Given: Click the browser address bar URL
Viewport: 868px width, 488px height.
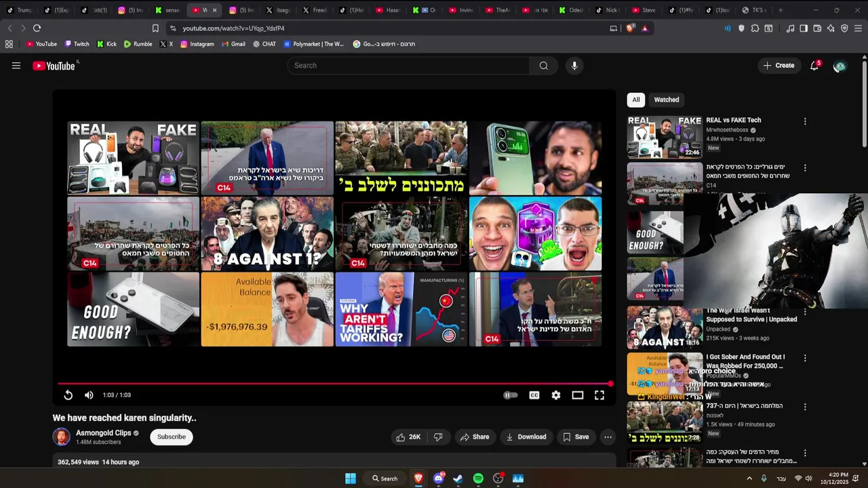Looking at the screenshot, I should click(233, 28).
